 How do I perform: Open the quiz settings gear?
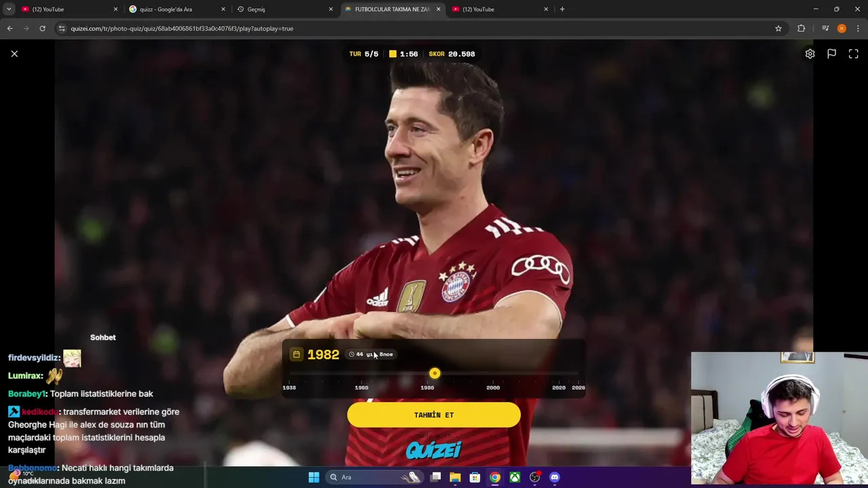(x=810, y=54)
